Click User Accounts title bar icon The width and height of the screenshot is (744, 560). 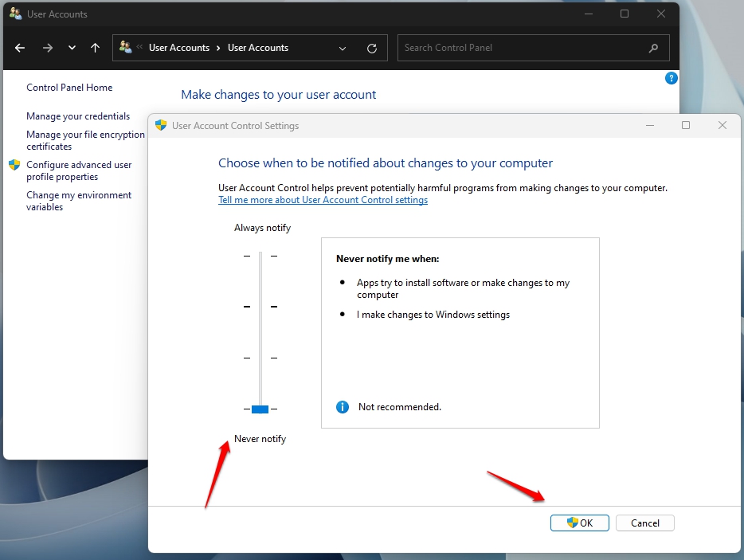16,14
